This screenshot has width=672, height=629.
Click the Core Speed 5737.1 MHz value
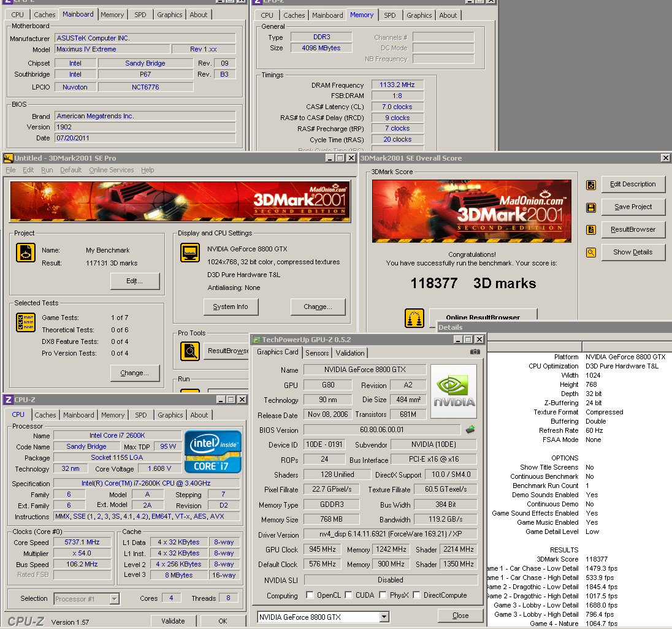pyautogui.click(x=82, y=543)
